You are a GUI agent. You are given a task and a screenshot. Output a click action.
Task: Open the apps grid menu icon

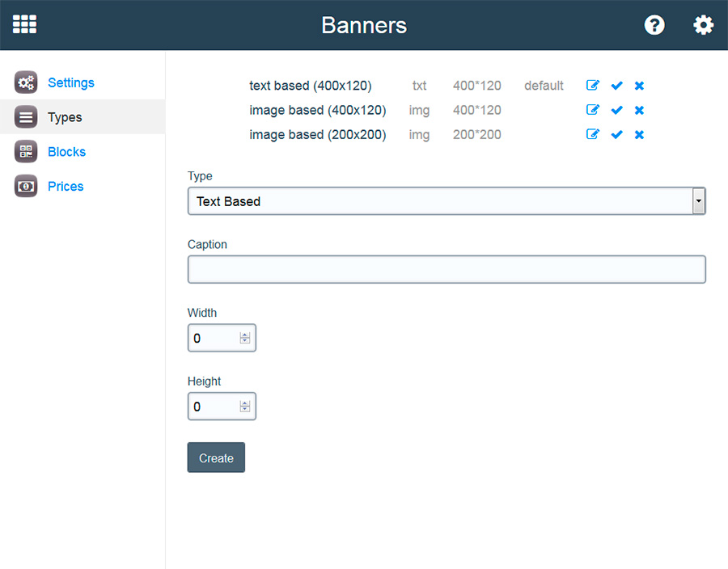pos(24,24)
